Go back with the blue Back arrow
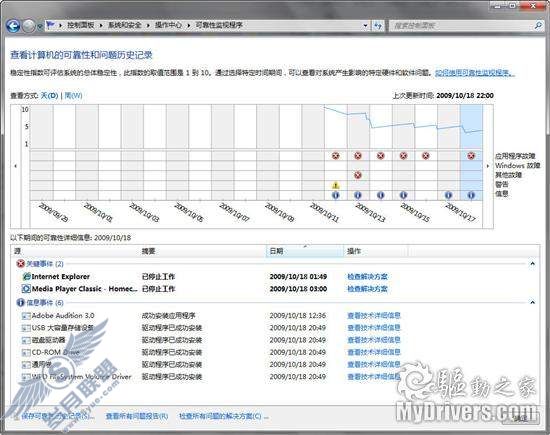550x435 pixels. (13, 25)
